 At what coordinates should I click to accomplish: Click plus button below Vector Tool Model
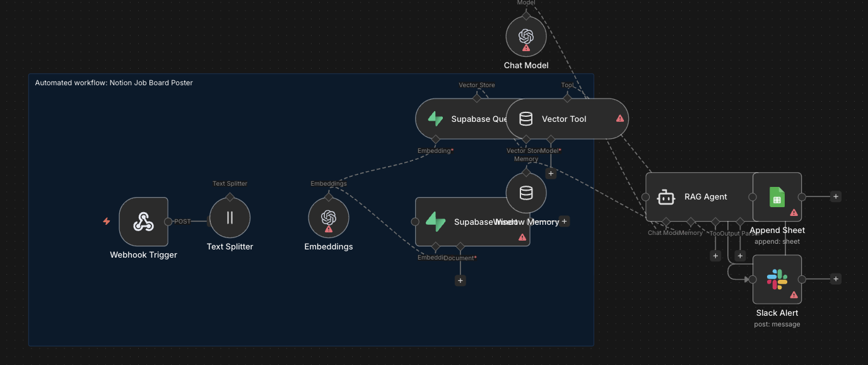551,173
